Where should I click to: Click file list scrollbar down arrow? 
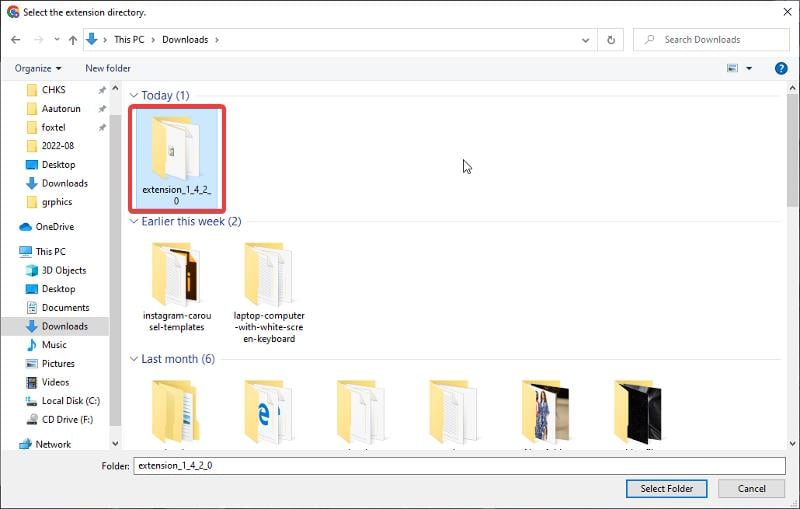792,444
